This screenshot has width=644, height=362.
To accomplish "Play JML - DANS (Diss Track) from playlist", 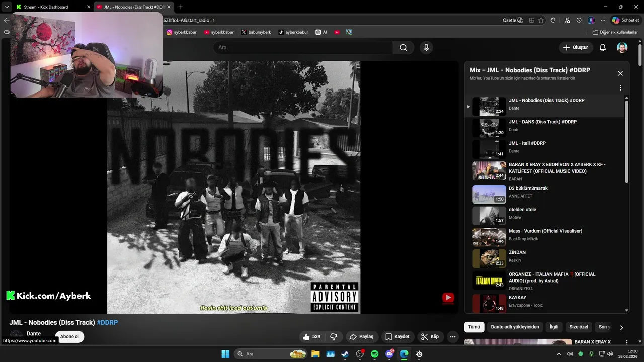I will coord(545,128).
